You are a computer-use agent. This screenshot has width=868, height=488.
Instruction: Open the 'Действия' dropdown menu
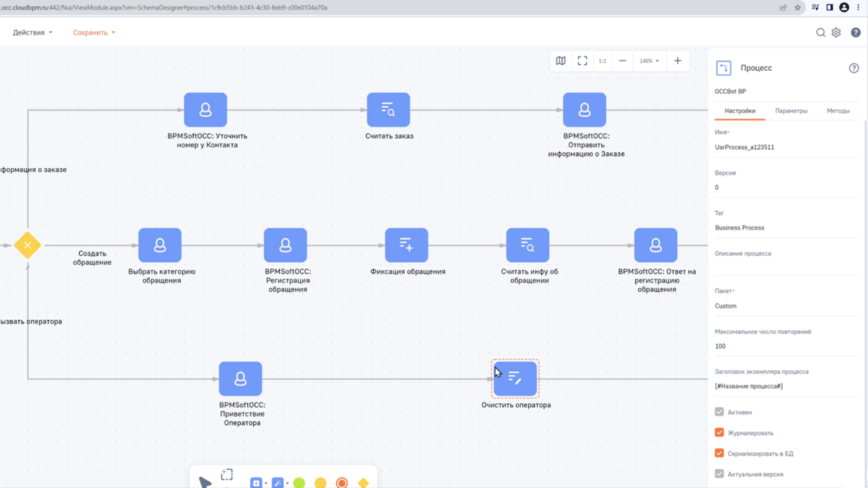[x=32, y=32]
